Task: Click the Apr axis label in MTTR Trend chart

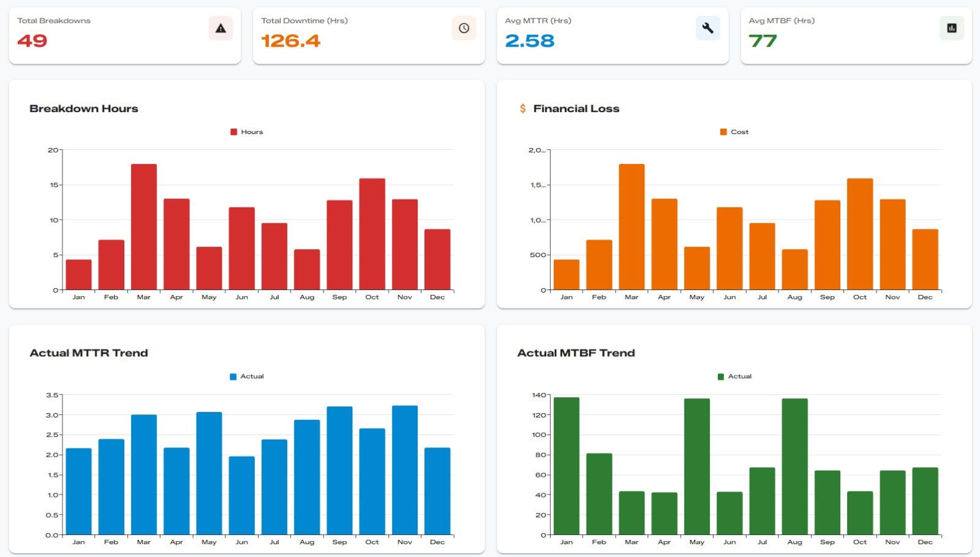Action: (x=176, y=542)
